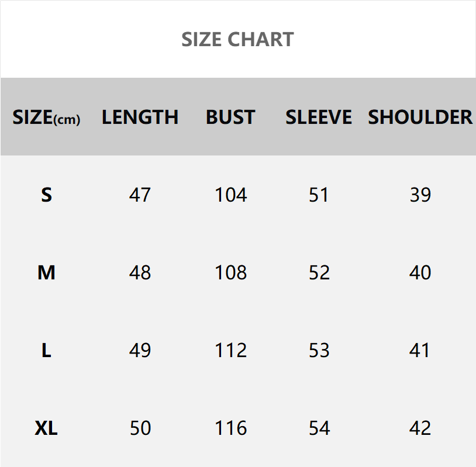Select the SIZE(cm) column header
The image size is (476, 467).
[x=46, y=117]
